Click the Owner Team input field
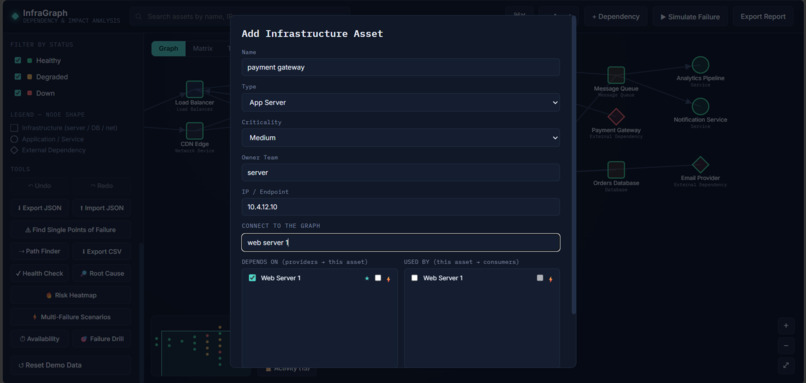The width and height of the screenshot is (806, 383). point(400,172)
